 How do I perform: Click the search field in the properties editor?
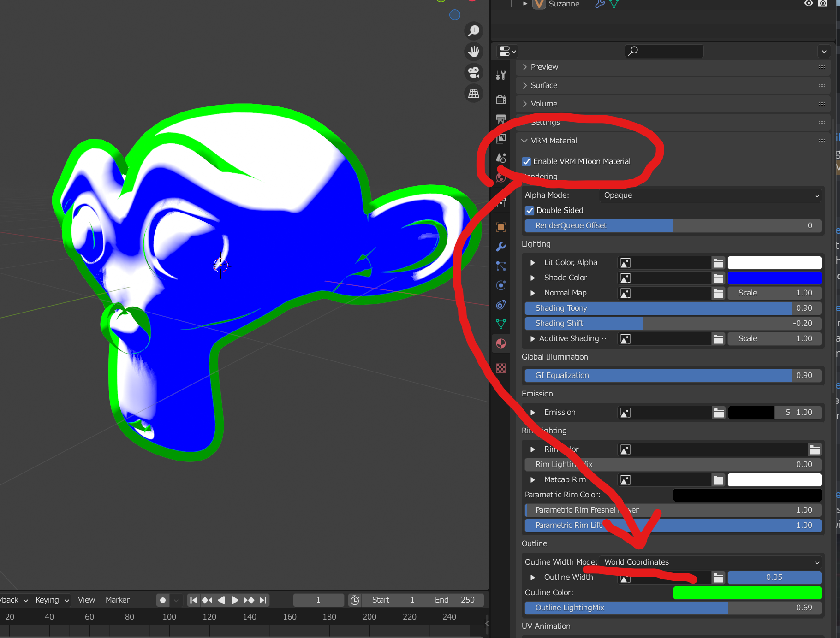(664, 51)
